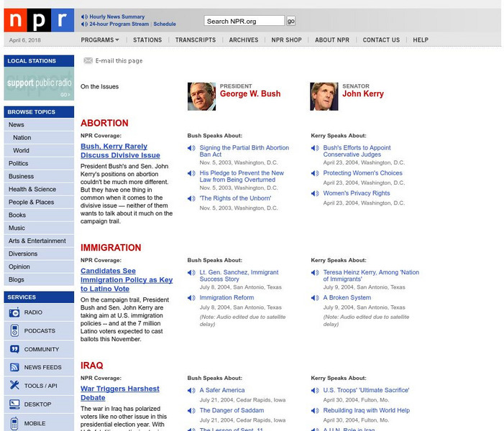The height and width of the screenshot is (431, 504).
Task: Browse the Blogs topic
Action: click(x=39, y=279)
